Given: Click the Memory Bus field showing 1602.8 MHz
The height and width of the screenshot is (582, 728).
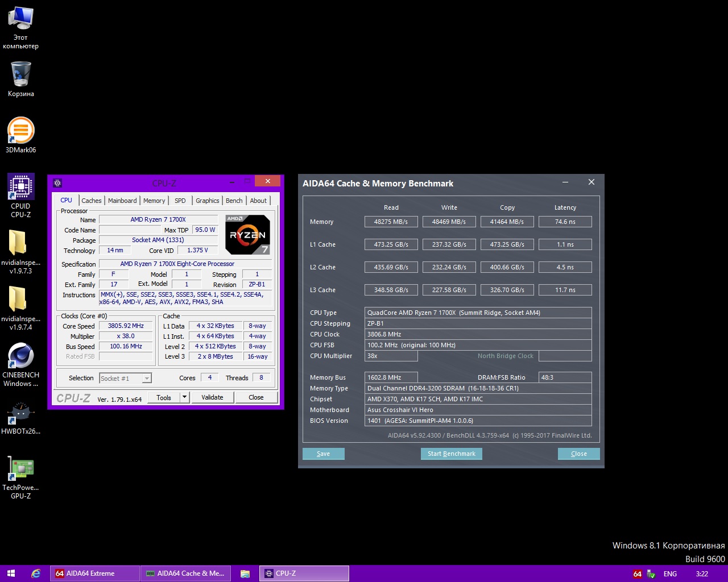Looking at the screenshot, I should [x=391, y=377].
